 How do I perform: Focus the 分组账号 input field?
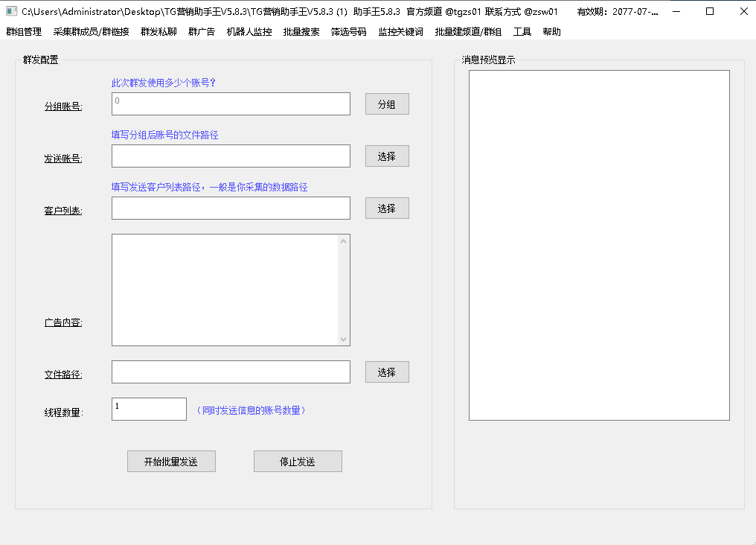click(x=231, y=104)
